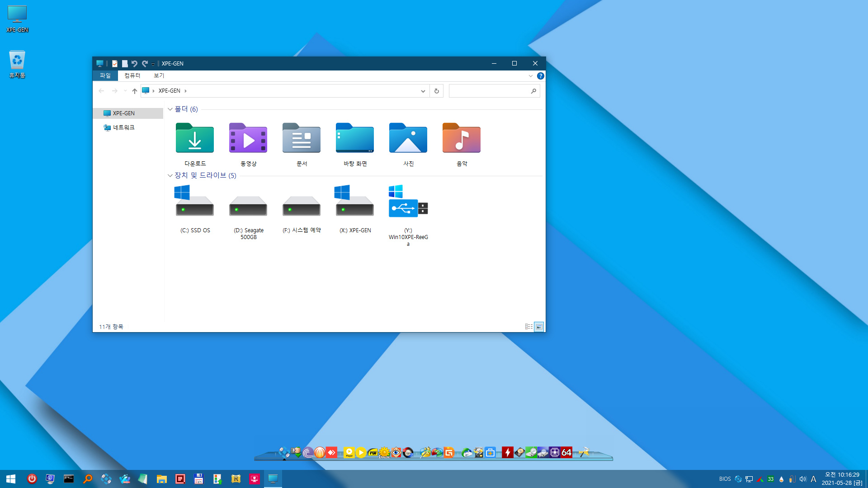Click the active XPE-GEN taskbar window button
Viewport: 868px width, 488px height.
[273, 479]
